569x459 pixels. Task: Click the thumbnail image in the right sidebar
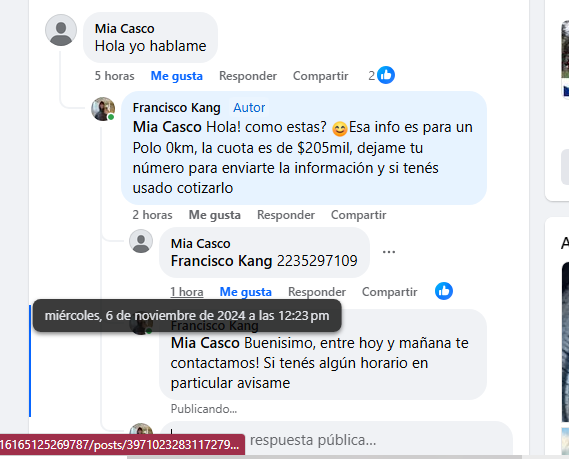point(565,58)
